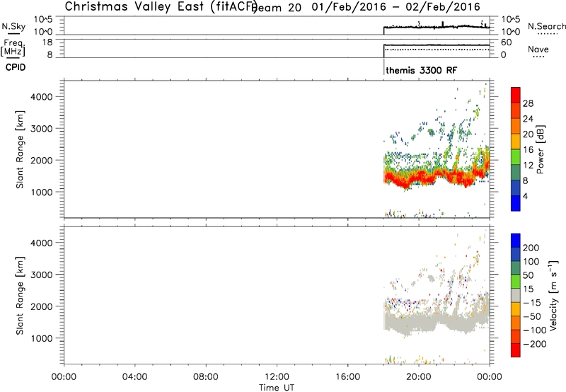Viewport: 566px width, 392px height.
Task: Click the '2000' tick on velocity panel axis
Action: [x=42, y=306]
